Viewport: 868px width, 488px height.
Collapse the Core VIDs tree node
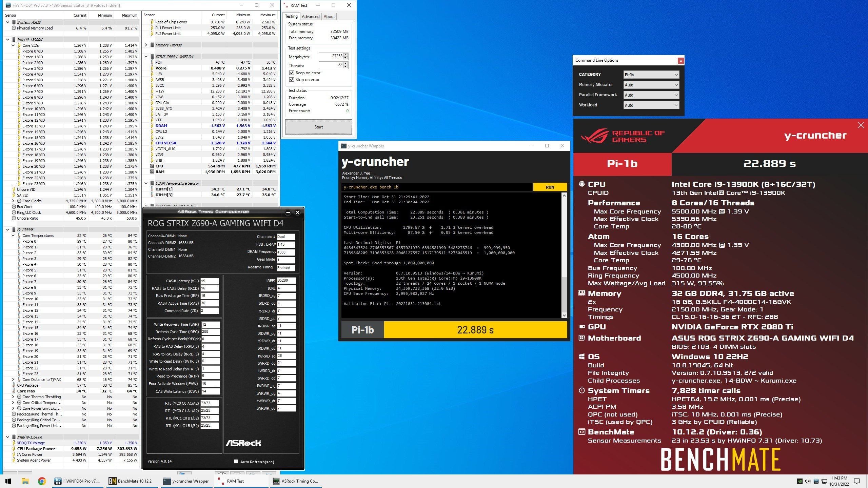click(13, 45)
